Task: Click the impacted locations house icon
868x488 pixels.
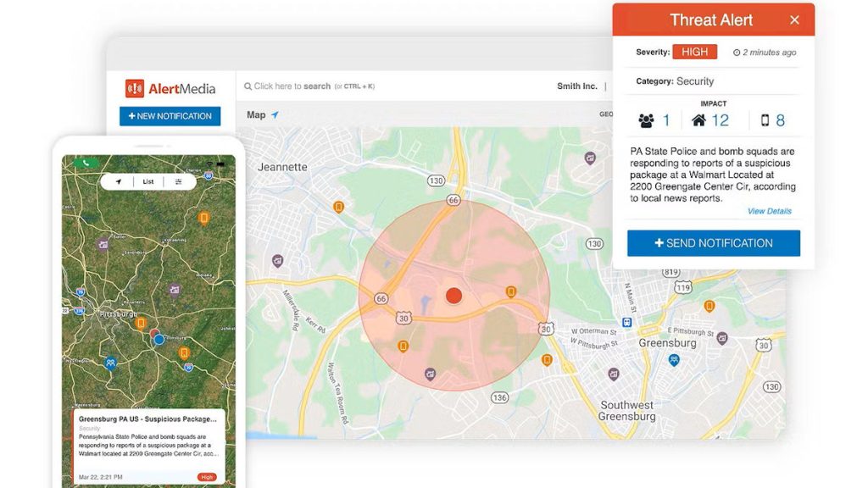Action: [x=698, y=120]
